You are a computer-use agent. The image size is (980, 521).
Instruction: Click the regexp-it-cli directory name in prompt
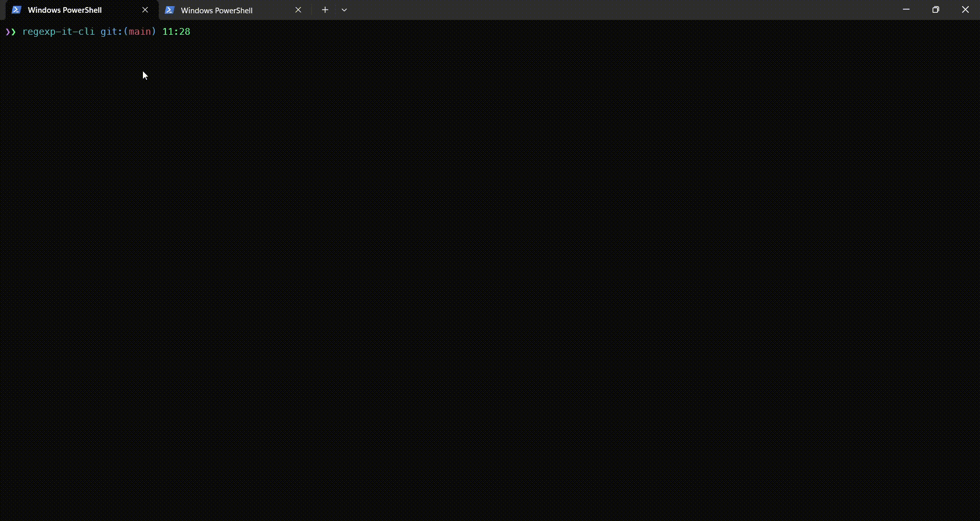coord(58,32)
